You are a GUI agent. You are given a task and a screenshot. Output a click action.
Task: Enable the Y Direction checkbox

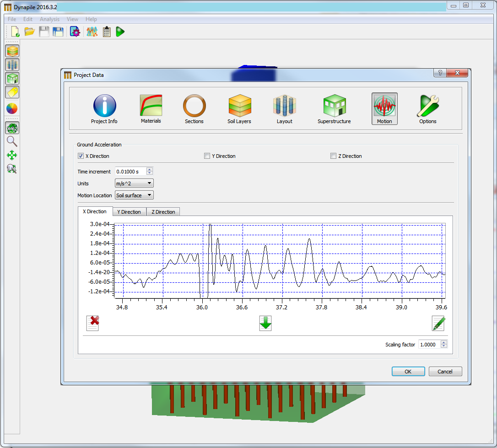(207, 156)
